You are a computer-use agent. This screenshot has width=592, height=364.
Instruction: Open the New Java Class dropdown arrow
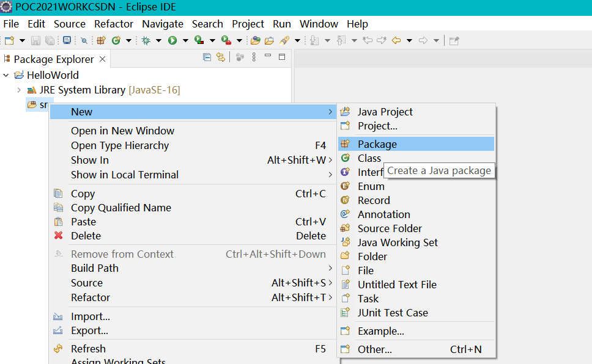click(x=128, y=40)
